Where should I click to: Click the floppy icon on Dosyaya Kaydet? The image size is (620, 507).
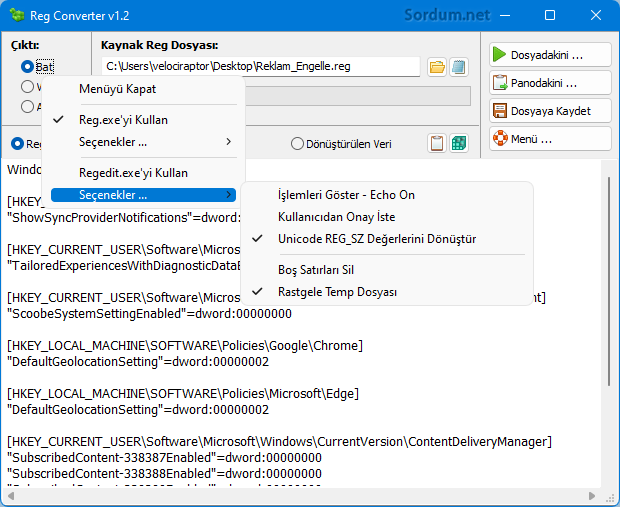[501, 110]
